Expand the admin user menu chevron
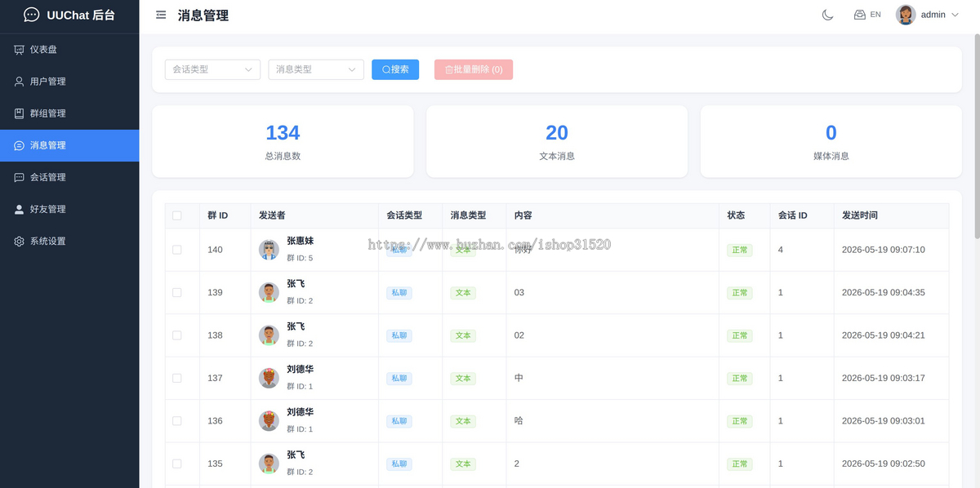 coord(955,15)
